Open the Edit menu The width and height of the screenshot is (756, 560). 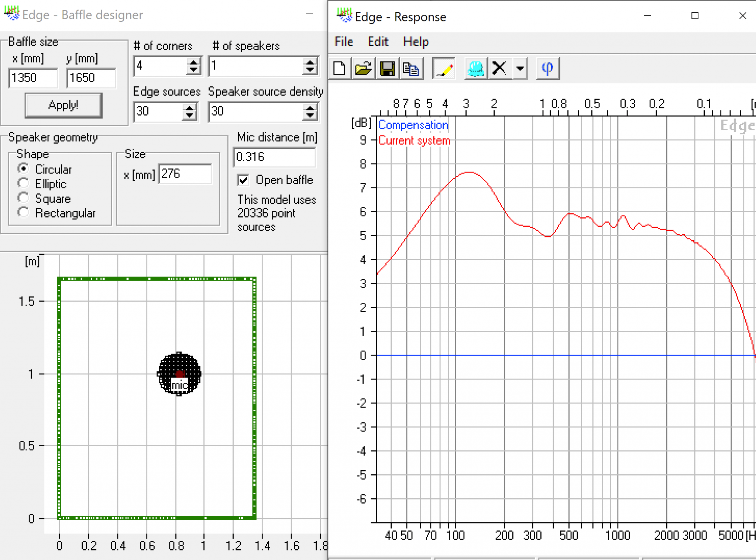pyautogui.click(x=378, y=41)
